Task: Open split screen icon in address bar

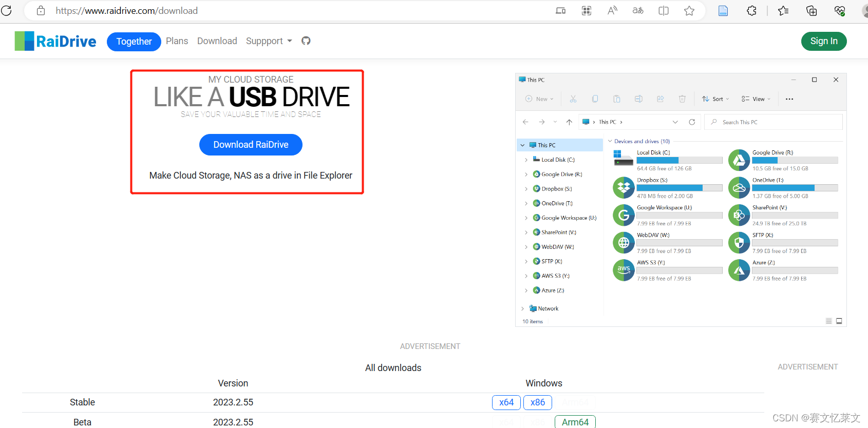Action: 664,10
